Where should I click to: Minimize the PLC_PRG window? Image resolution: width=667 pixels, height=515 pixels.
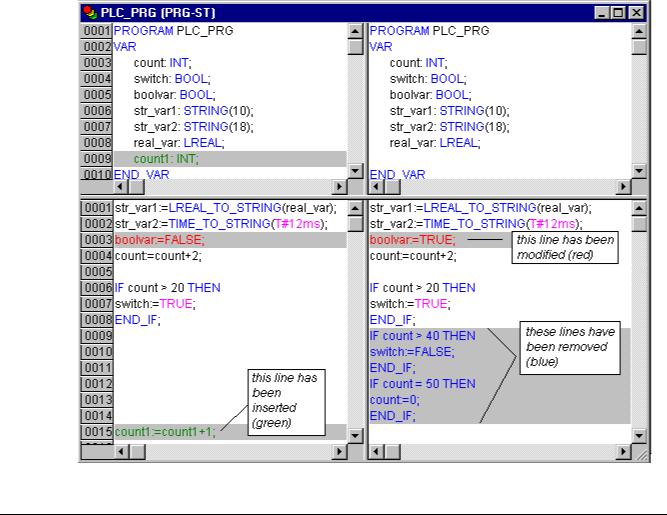click(x=601, y=13)
